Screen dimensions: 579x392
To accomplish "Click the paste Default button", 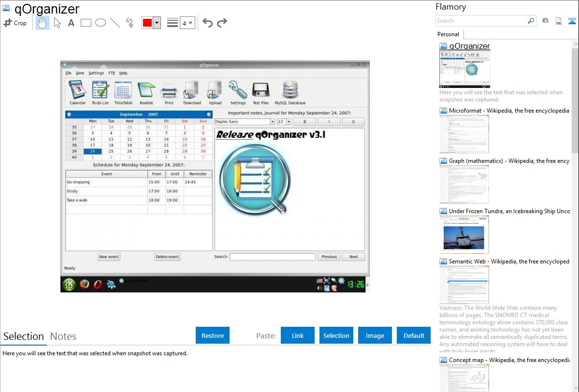I will [x=414, y=335].
